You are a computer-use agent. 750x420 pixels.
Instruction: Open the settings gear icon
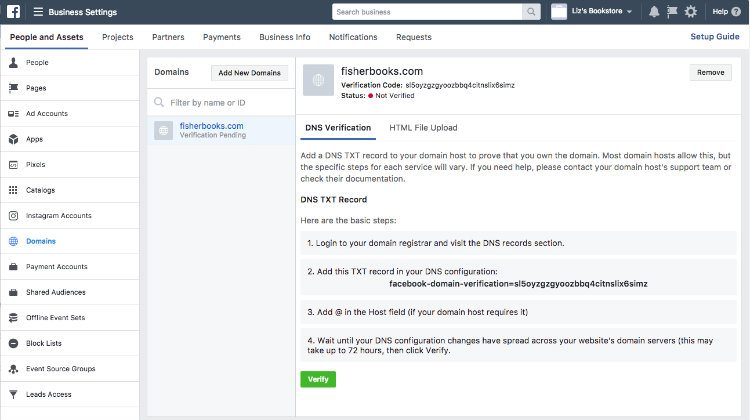tap(691, 11)
